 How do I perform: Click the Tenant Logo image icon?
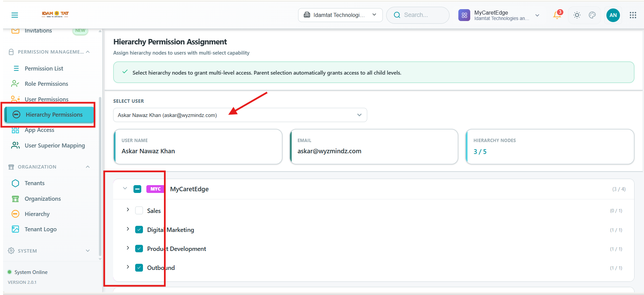pos(15,229)
